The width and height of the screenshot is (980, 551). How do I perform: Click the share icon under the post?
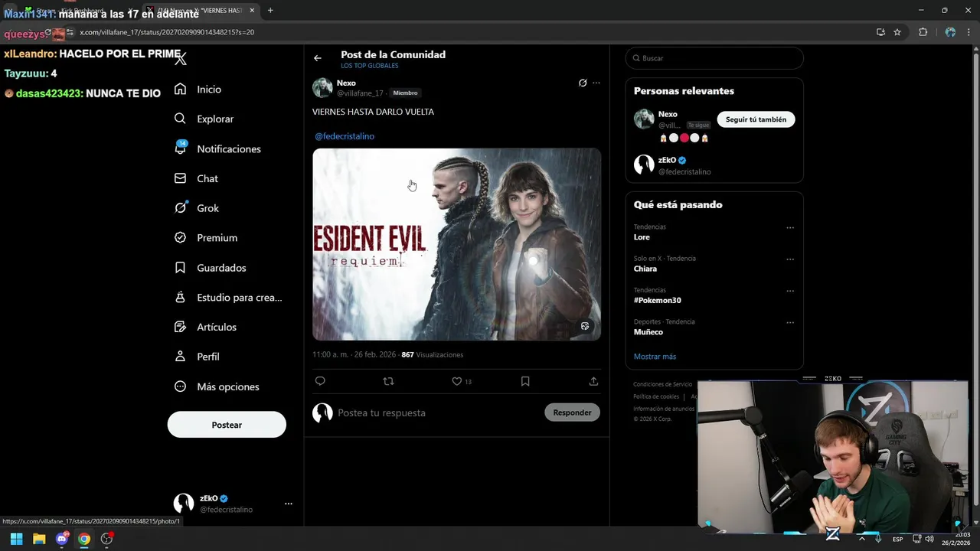click(x=593, y=381)
